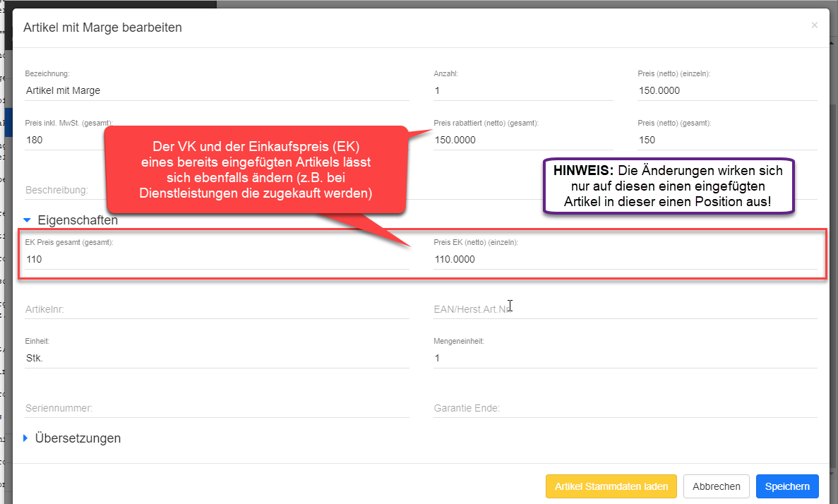
Task: Focus the Anzahl input field
Action: pyautogui.click(x=523, y=91)
